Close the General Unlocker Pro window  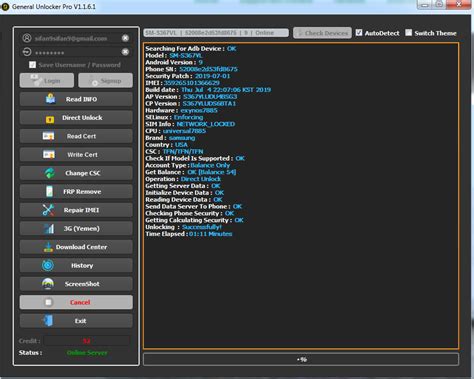(x=459, y=4)
